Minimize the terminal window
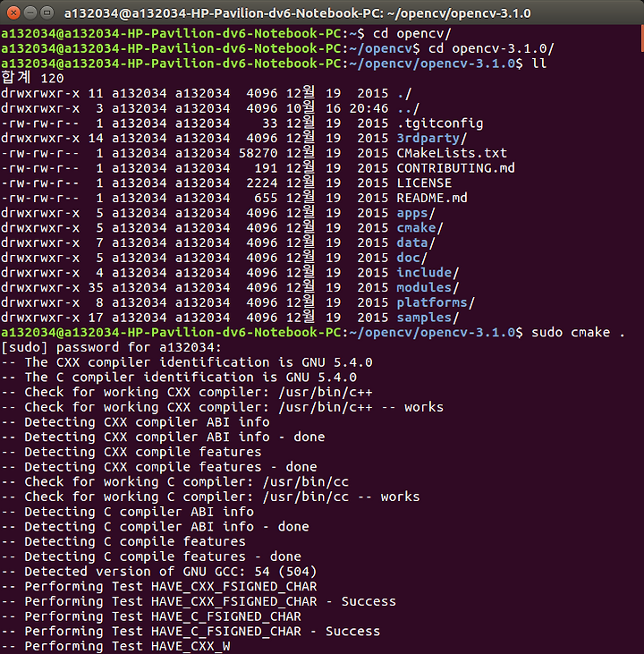The height and width of the screenshot is (654, 644). (30, 13)
